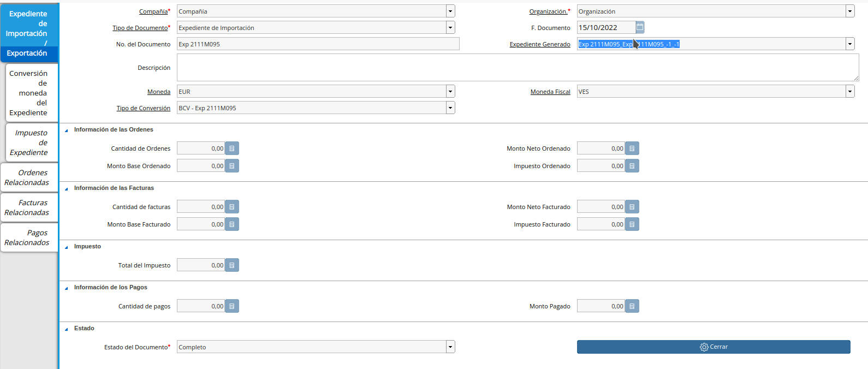Click calculator icon for Cantidad de Ordenes
This screenshot has width=868, height=369.
coord(232,148)
